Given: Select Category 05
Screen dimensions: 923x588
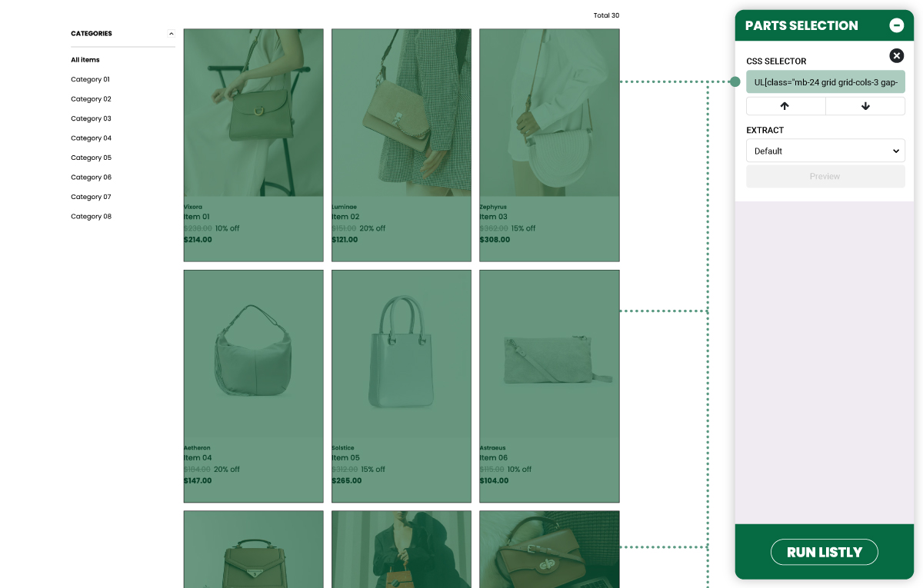Looking at the screenshot, I should (x=91, y=158).
